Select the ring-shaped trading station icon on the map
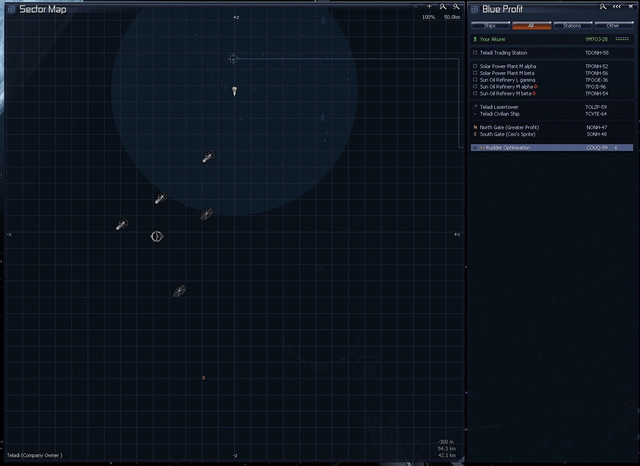Screen dimensions: 640x466 pyautogui.click(x=157, y=236)
